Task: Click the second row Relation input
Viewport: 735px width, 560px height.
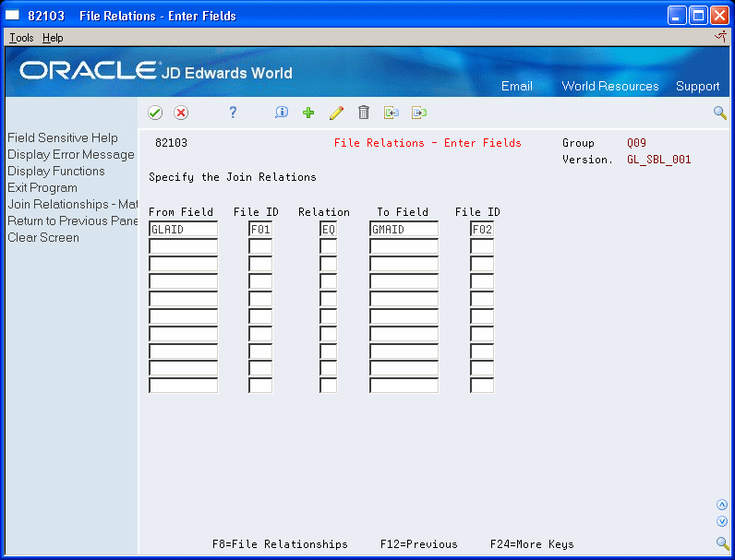Action: click(328, 246)
